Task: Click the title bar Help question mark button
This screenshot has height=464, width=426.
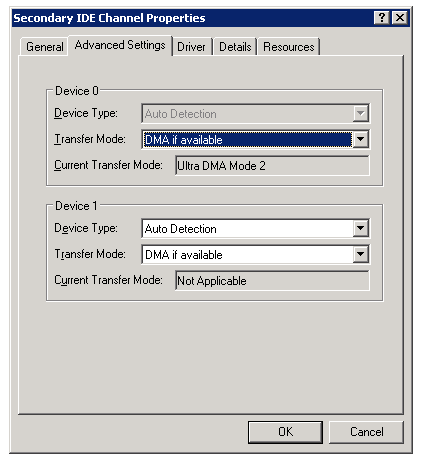Action: [382, 17]
